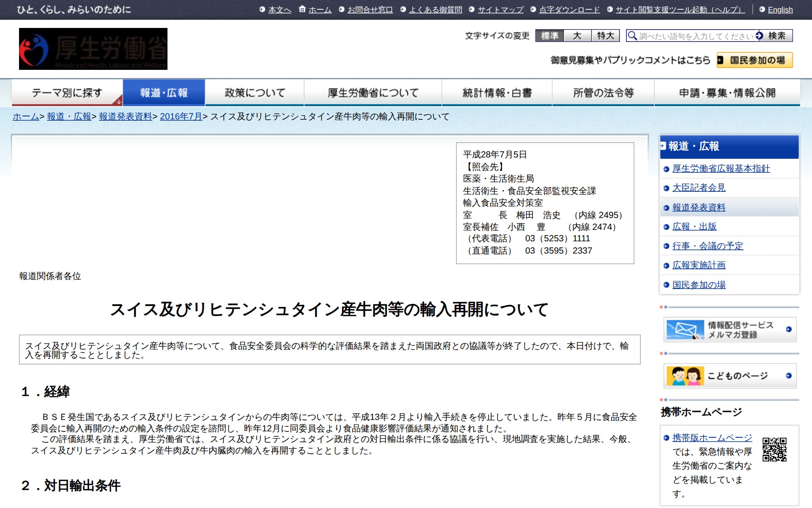Click the children illustration on こどものページ banner
812x508 pixels.
coord(685,376)
